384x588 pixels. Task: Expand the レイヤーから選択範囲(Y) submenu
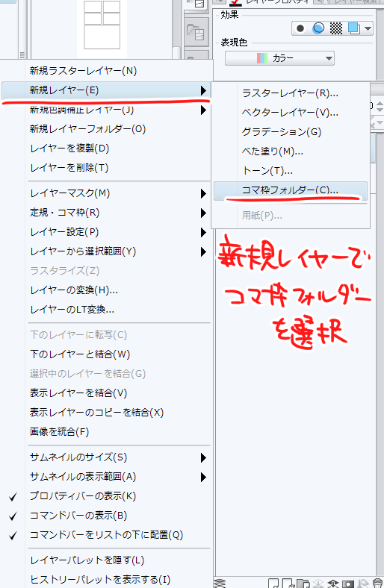(x=108, y=251)
